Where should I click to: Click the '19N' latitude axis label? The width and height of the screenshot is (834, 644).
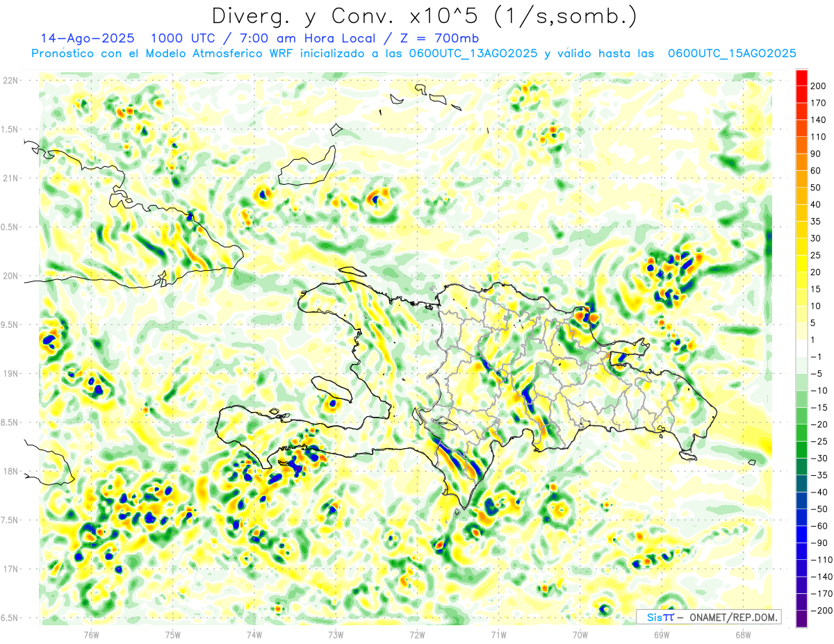pos(10,373)
